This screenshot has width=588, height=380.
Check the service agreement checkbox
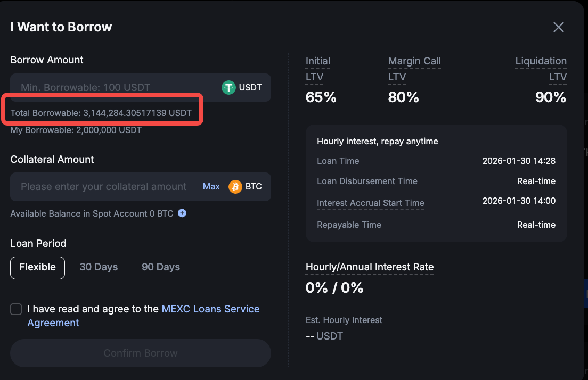point(16,309)
